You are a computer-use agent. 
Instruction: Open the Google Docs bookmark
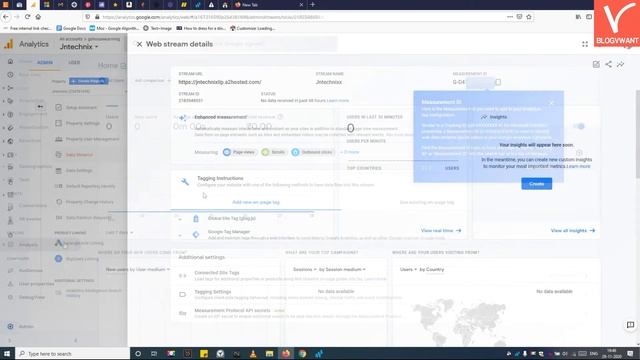(71, 28)
